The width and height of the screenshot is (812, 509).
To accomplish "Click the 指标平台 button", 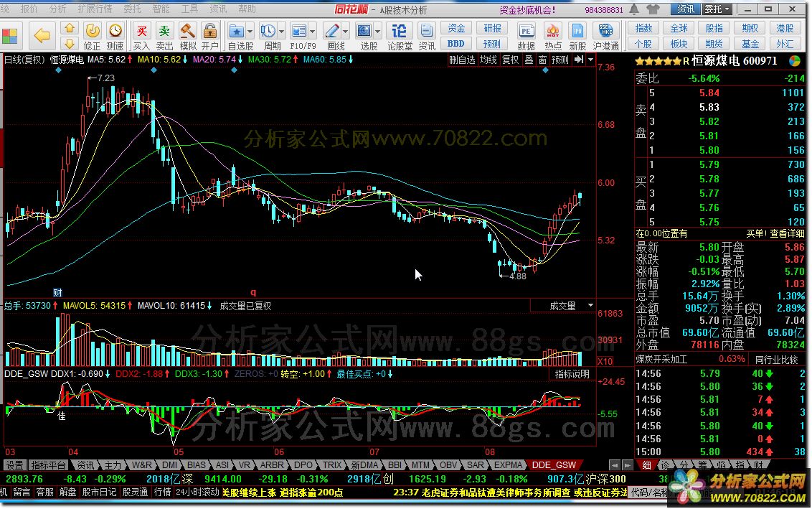I will click(x=48, y=465).
